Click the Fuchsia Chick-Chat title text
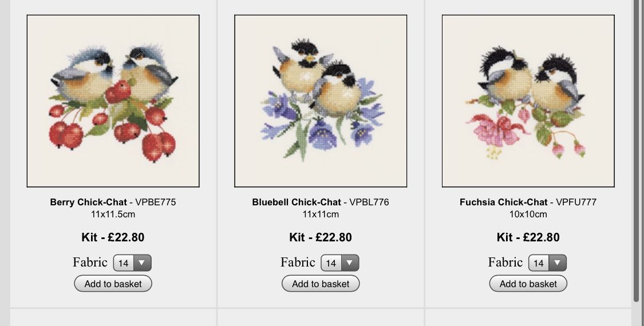The height and width of the screenshot is (326, 644). pos(504,202)
